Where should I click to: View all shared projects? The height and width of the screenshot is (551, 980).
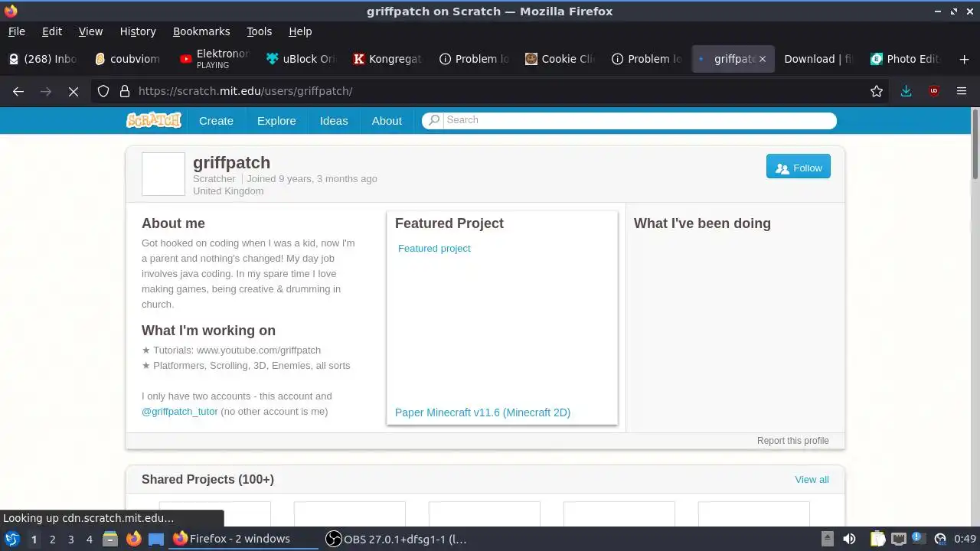[812, 479]
